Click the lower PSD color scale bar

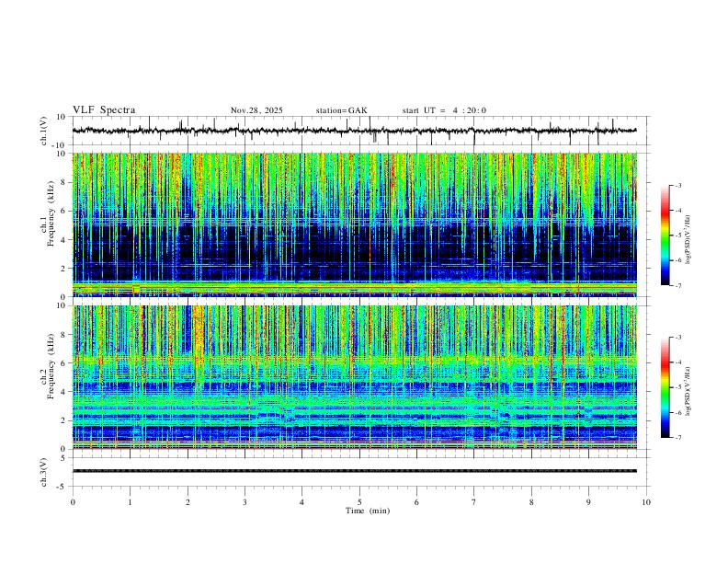665,387
